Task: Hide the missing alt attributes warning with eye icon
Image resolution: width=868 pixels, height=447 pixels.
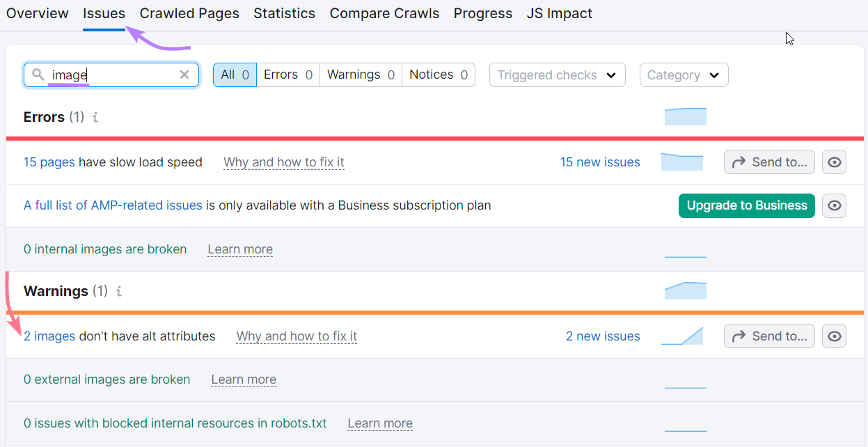Action: 834,336
